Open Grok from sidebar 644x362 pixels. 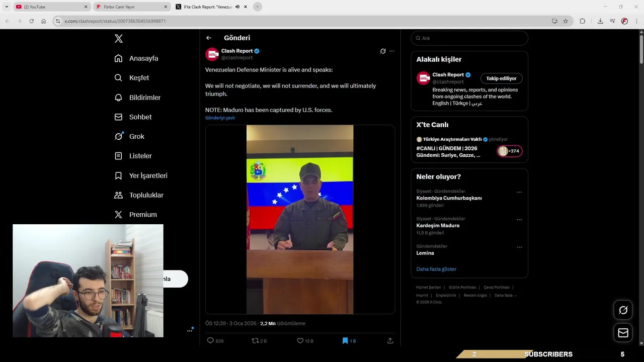[129, 136]
